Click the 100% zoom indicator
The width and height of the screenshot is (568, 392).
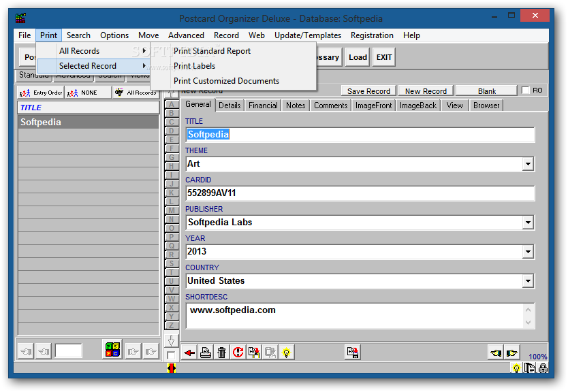pyautogui.click(x=537, y=357)
